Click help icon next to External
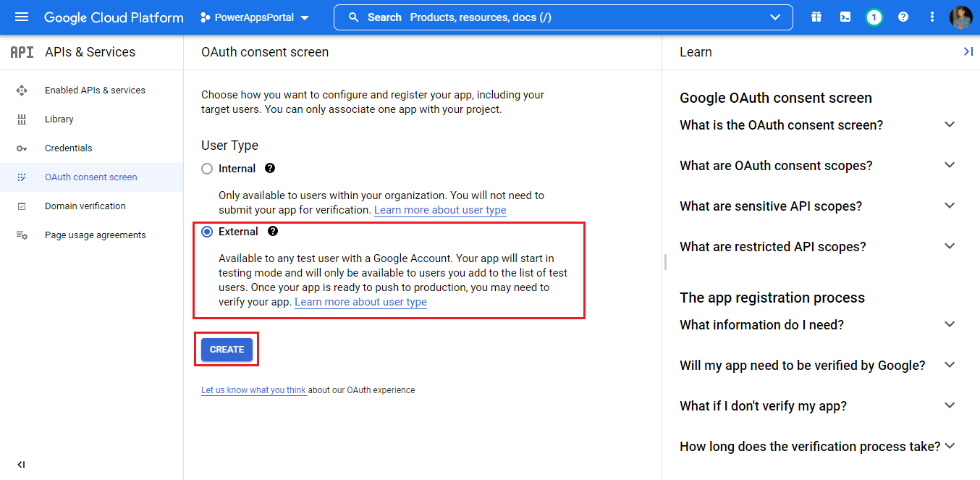This screenshot has height=480, width=980. coord(273,232)
